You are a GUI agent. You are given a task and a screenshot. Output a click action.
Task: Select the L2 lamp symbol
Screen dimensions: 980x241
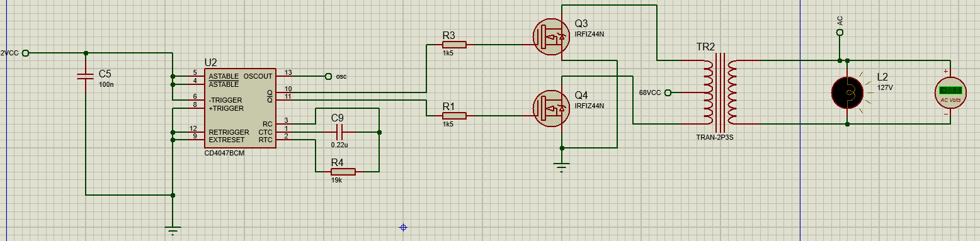click(847, 92)
